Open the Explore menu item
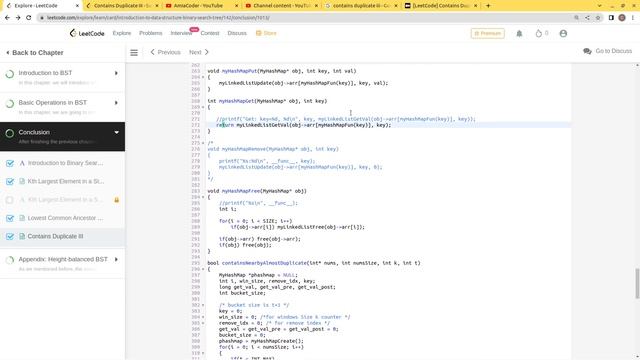 tap(122, 33)
